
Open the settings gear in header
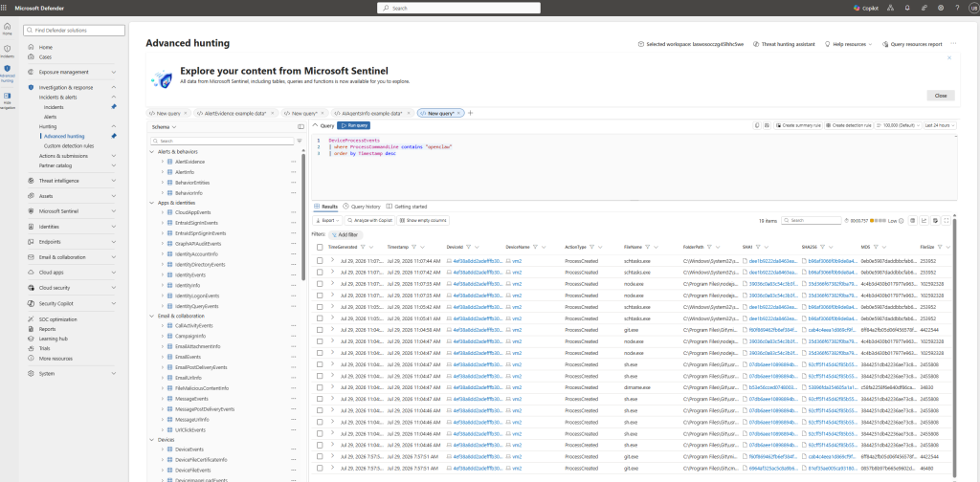pos(941,8)
